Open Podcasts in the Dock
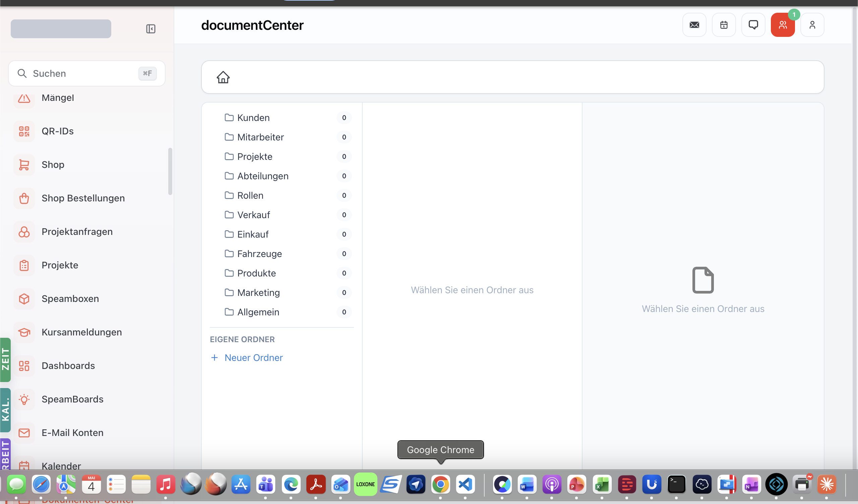858x504 pixels. click(x=552, y=484)
